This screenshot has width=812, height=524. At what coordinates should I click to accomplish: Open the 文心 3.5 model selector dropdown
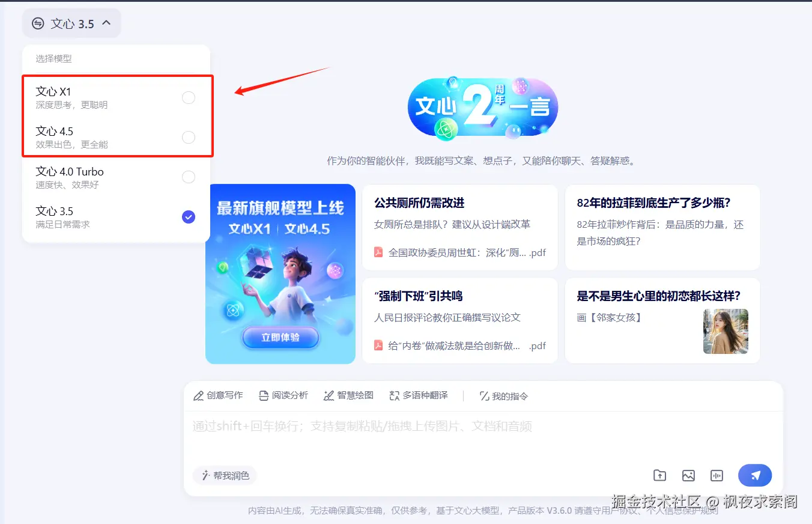pos(71,23)
